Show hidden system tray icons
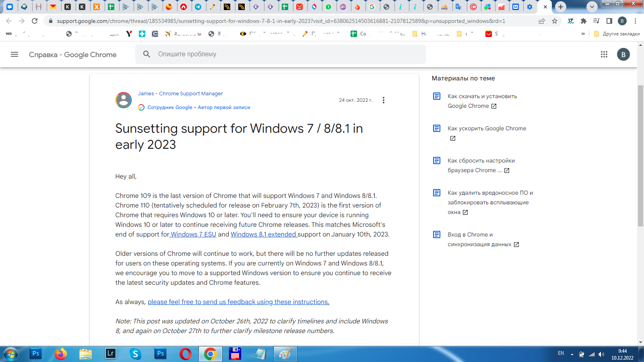The height and width of the screenshot is (362, 644). [x=572, y=354]
